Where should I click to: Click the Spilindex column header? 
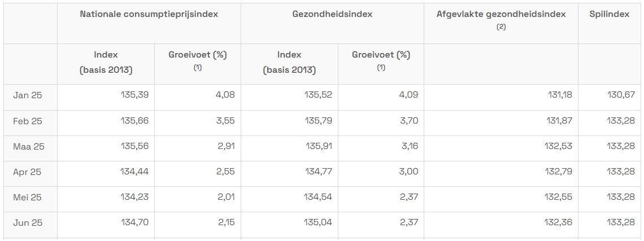[x=611, y=14]
